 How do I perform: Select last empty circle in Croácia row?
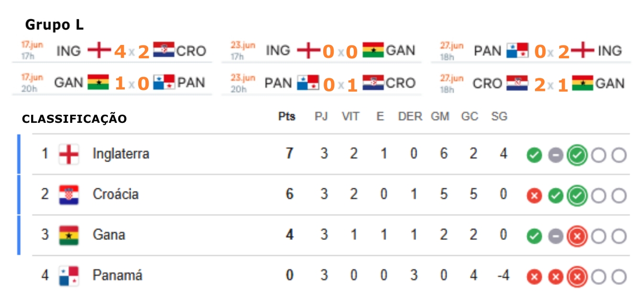619,196
